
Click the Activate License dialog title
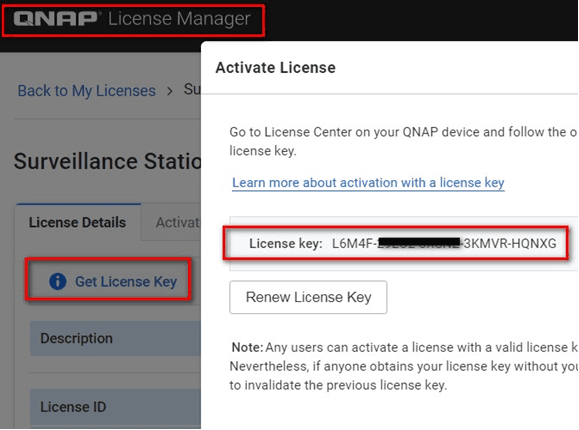pos(275,68)
